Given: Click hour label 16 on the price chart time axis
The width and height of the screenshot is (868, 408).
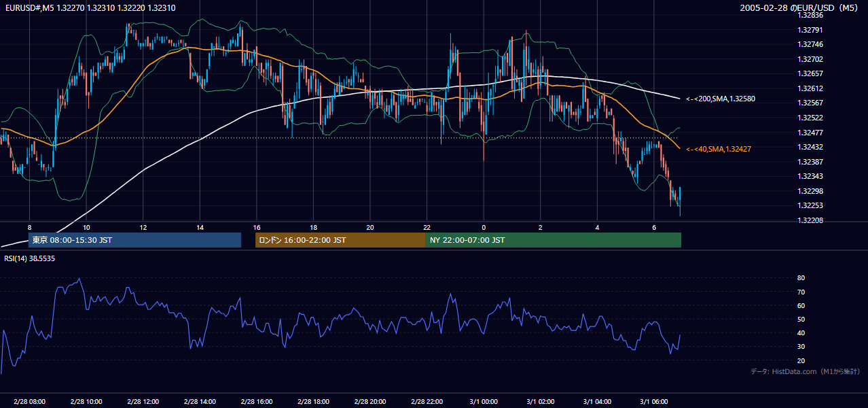Looking at the screenshot, I should (256, 227).
